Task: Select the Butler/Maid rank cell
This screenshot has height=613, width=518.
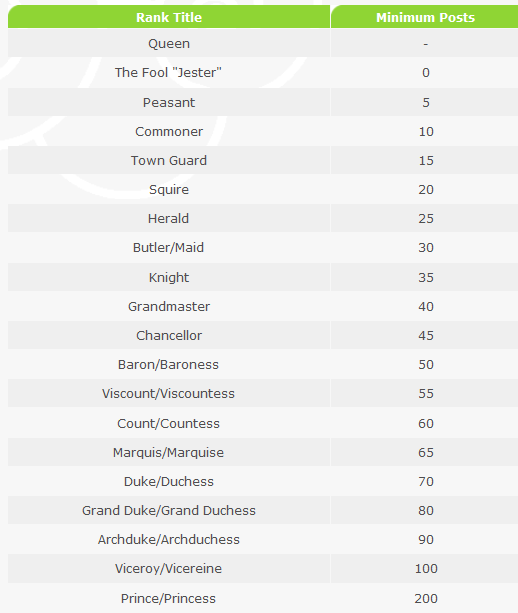Action: [x=169, y=247]
